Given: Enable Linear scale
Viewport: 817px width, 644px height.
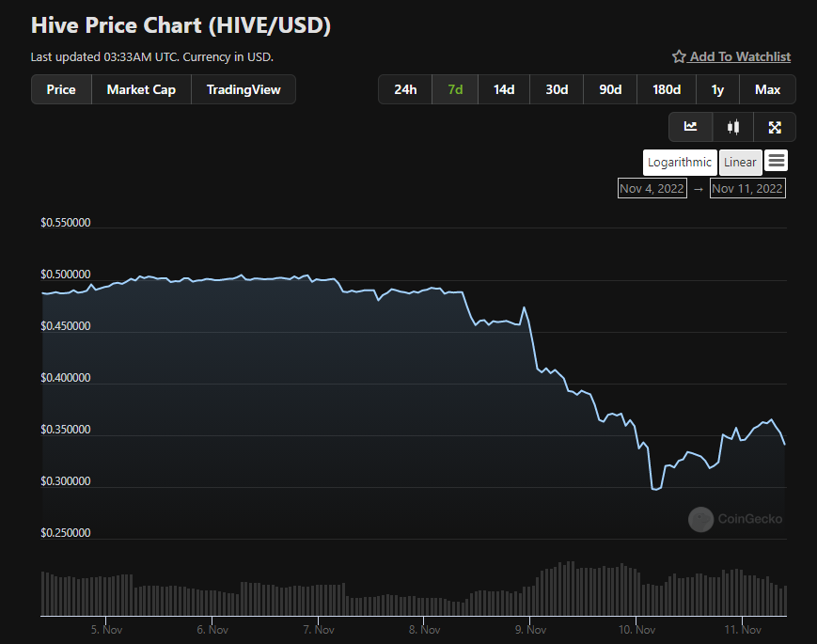Looking at the screenshot, I should pyautogui.click(x=740, y=163).
